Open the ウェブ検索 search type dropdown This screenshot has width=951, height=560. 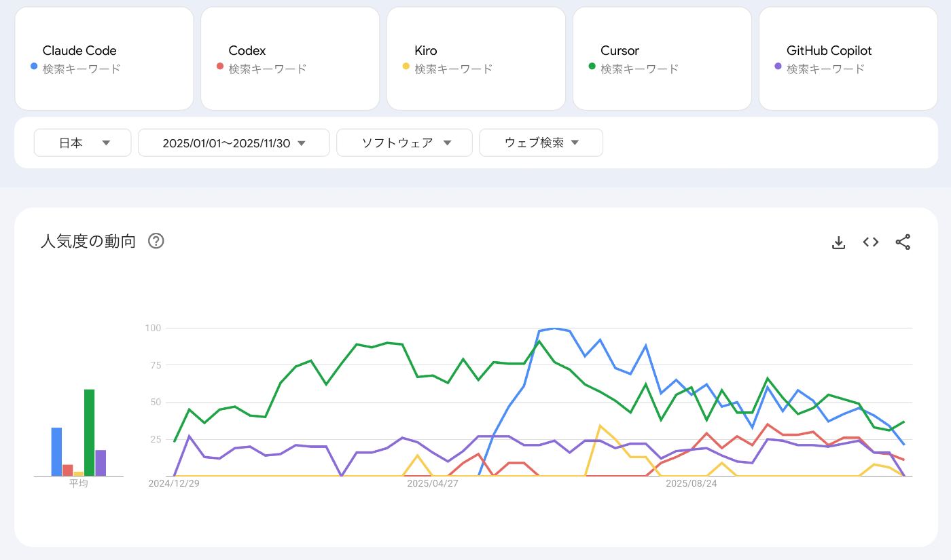click(x=541, y=143)
